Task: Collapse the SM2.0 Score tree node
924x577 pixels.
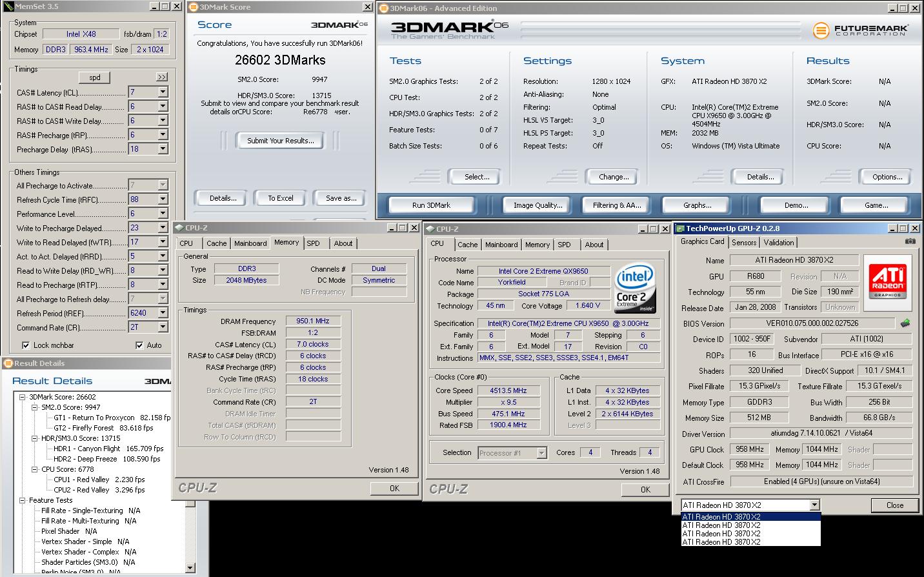Action: coord(35,407)
